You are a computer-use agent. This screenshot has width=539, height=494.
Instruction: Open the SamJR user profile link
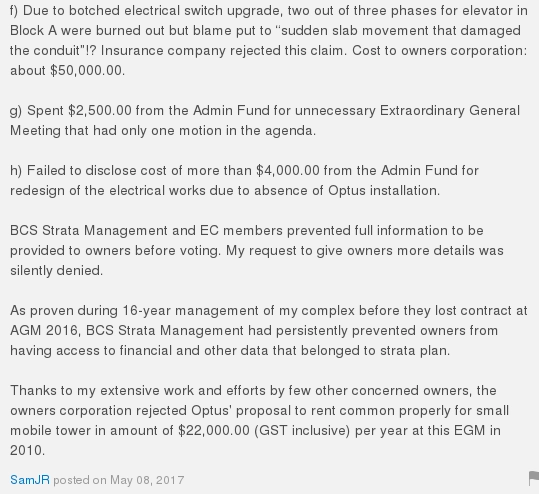30,480
